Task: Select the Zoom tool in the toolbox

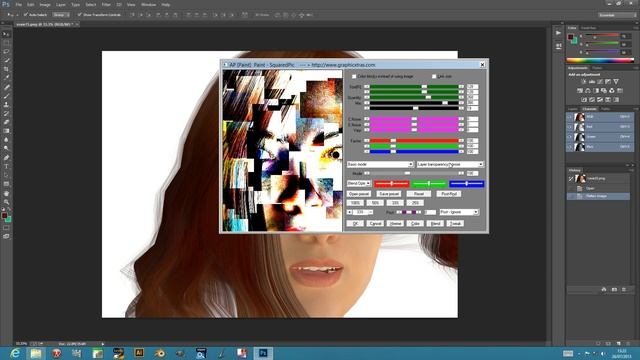Action: point(6,202)
